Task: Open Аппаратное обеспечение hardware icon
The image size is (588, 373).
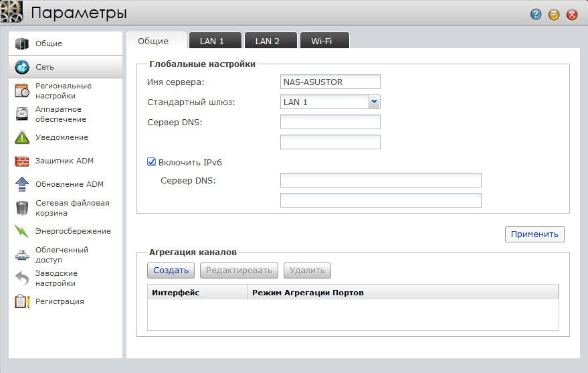Action: (22, 115)
